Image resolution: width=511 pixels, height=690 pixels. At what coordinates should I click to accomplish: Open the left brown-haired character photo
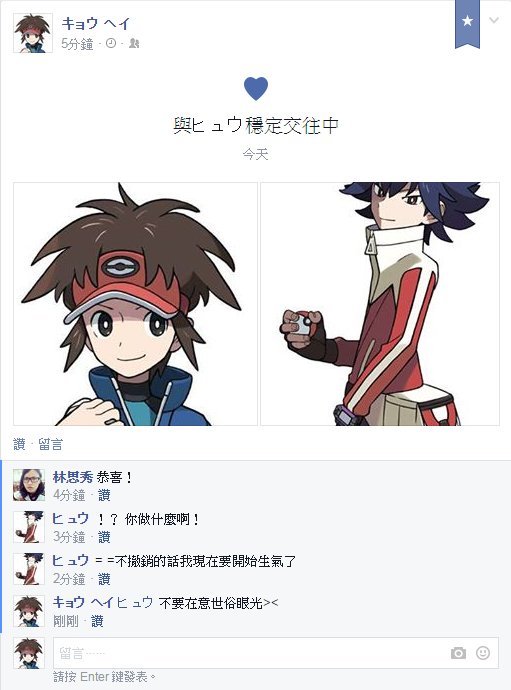point(135,304)
